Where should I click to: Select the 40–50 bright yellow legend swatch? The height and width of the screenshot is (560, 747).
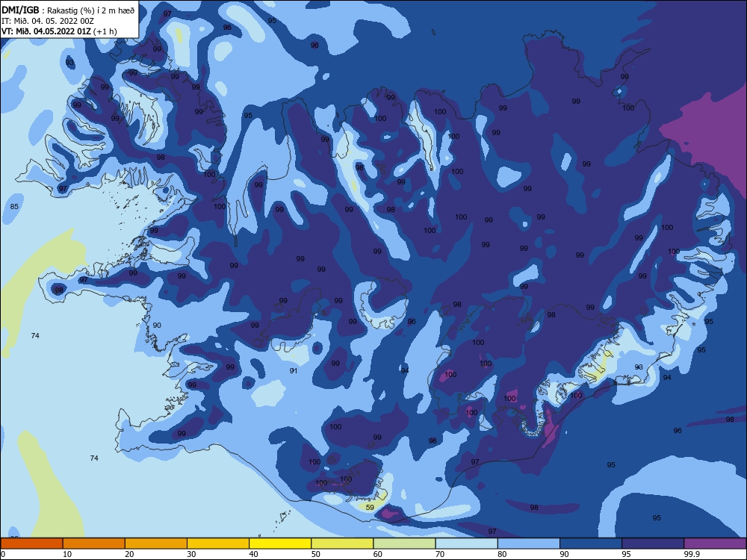tap(280, 544)
